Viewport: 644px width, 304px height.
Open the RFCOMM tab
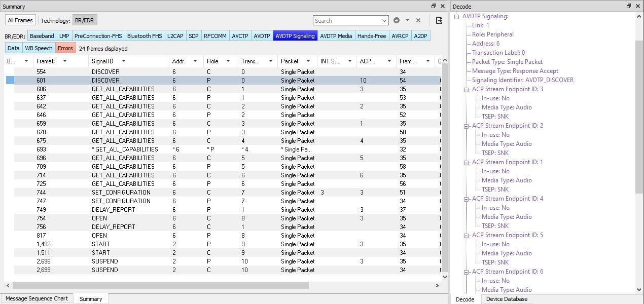[215, 36]
